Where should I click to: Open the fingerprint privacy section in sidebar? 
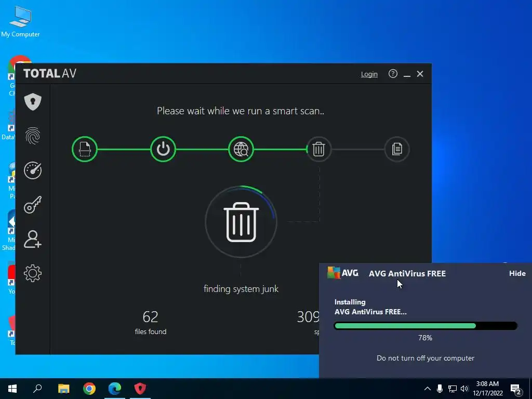pyautogui.click(x=33, y=136)
